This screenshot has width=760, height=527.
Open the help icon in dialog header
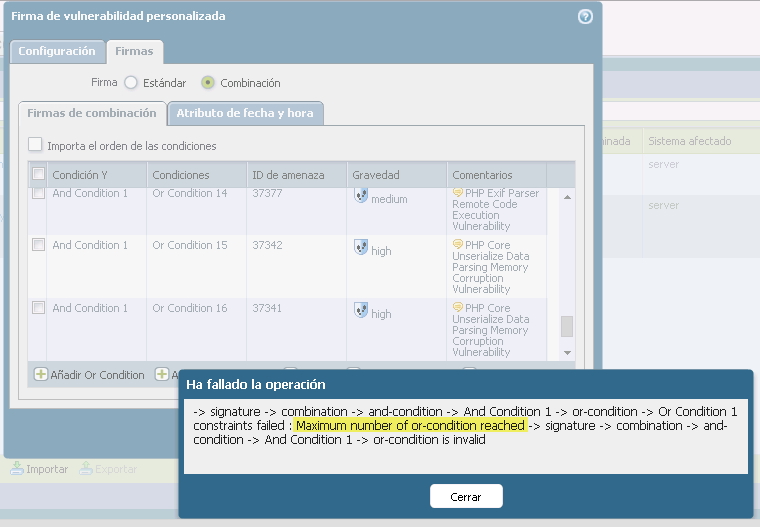click(585, 16)
